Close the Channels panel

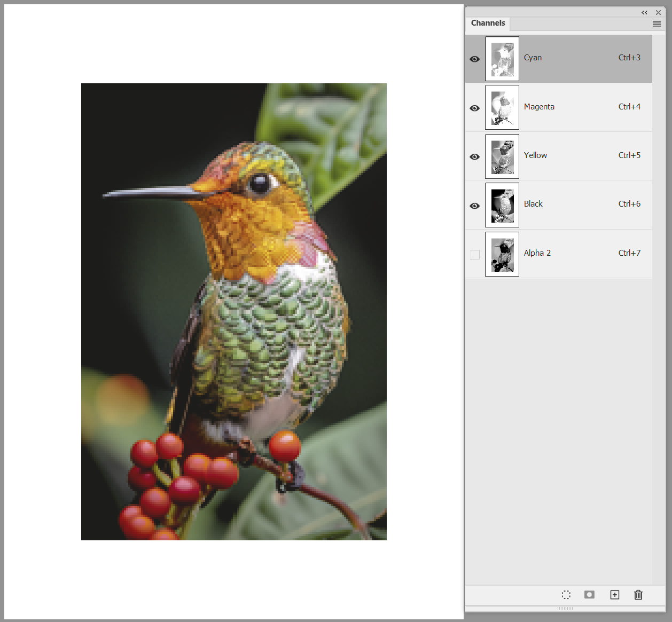(658, 12)
